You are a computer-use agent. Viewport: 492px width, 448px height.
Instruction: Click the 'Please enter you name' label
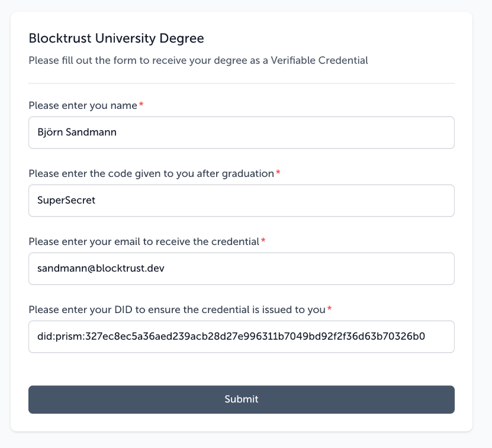coord(83,106)
